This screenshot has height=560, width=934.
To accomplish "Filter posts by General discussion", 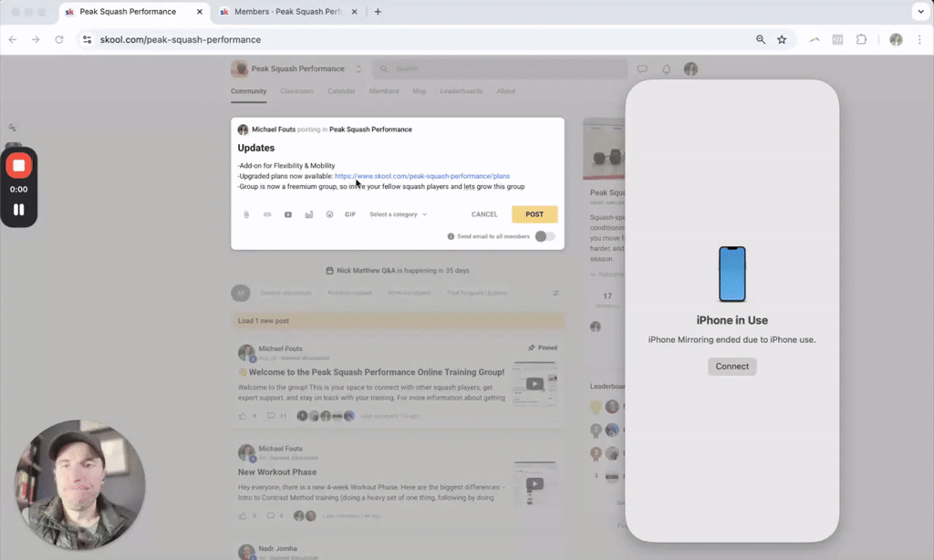I will point(285,293).
